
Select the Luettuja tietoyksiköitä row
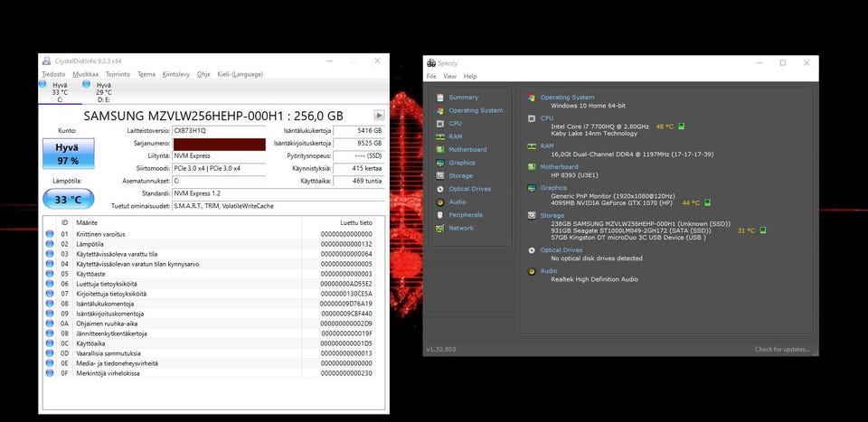click(x=210, y=284)
